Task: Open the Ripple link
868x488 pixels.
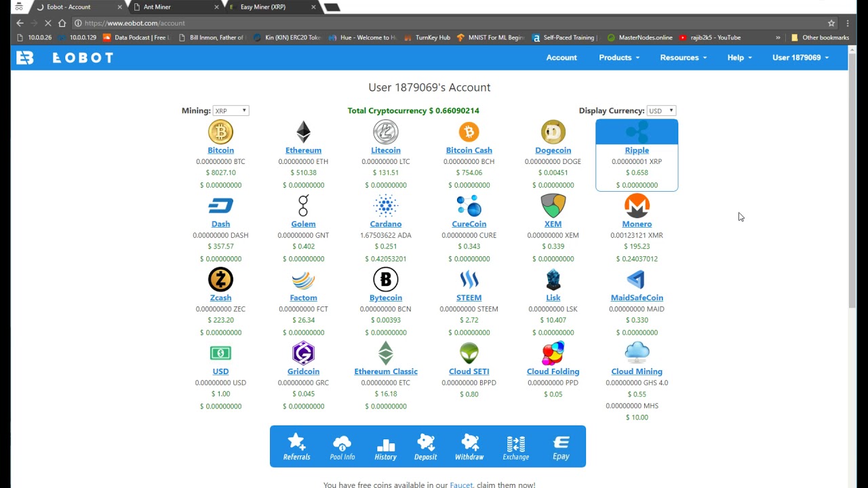Action: [637, 150]
